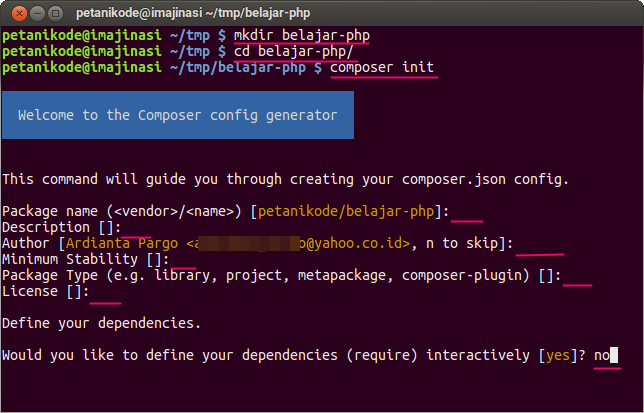The width and height of the screenshot is (644, 413).
Task: Click the orange "yes" default answer
Action: pos(559,355)
